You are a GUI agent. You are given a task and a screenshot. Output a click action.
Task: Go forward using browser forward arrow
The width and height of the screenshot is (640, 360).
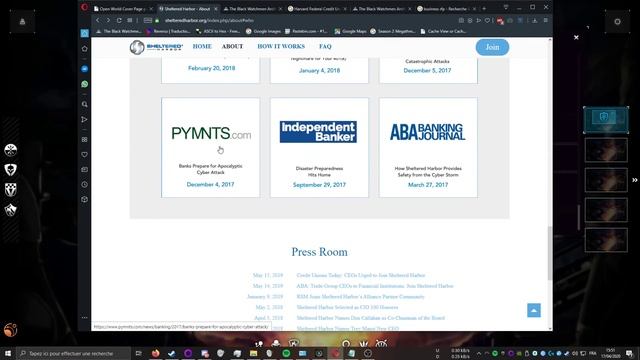pos(108,20)
